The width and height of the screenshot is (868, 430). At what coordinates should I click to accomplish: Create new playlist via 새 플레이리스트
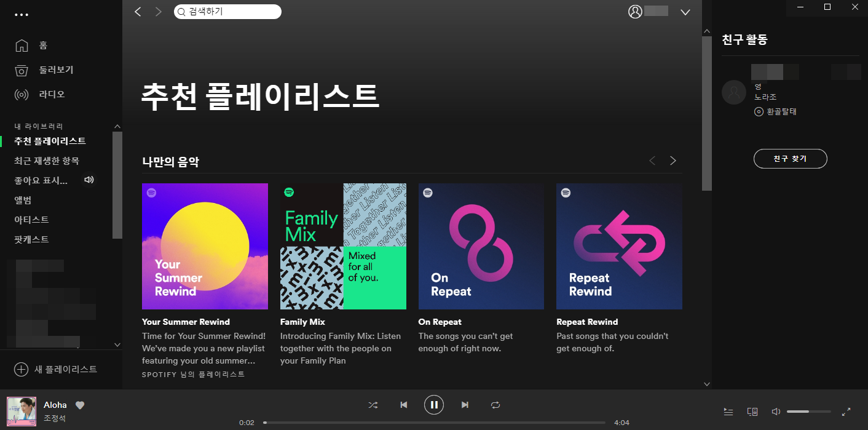pos(56,369)
